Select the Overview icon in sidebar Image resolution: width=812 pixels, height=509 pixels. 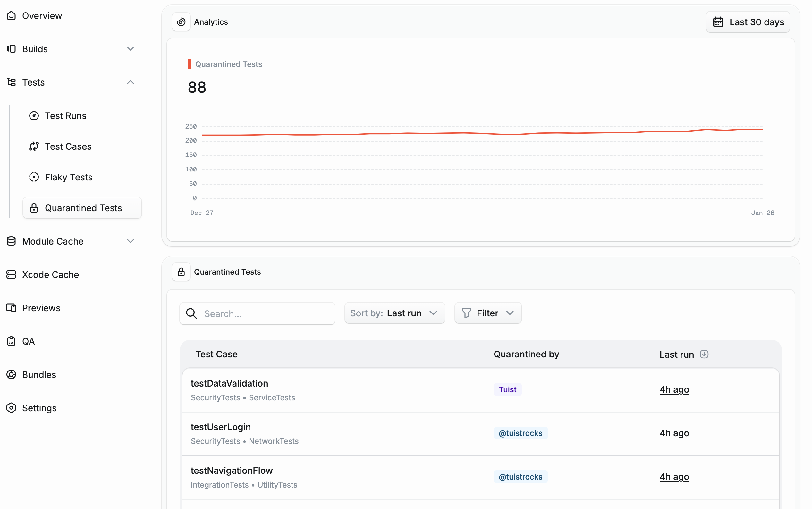click(x=11, y=15)
